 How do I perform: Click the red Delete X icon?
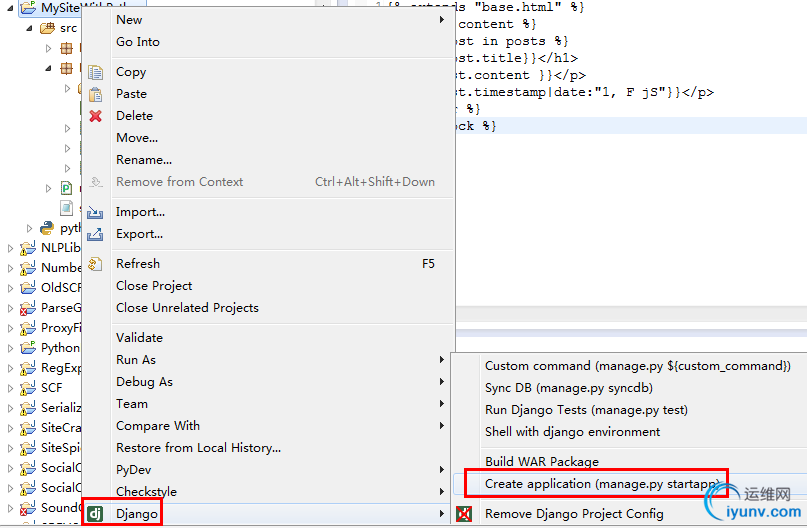[95, 116]
